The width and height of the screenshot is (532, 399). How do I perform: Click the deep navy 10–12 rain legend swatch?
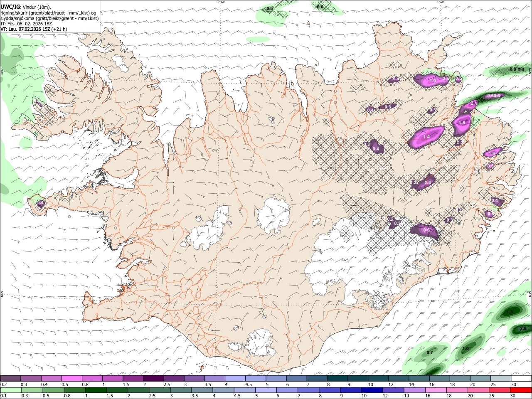coord(372,390)
